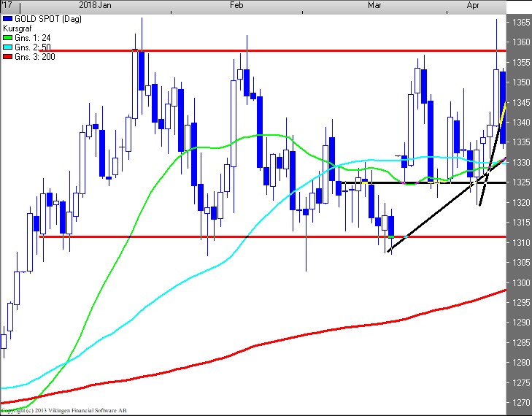Click the blue GOLD SPOT legend swatch
The width and height of the screenshot is (532, 416).
[8, 19]
